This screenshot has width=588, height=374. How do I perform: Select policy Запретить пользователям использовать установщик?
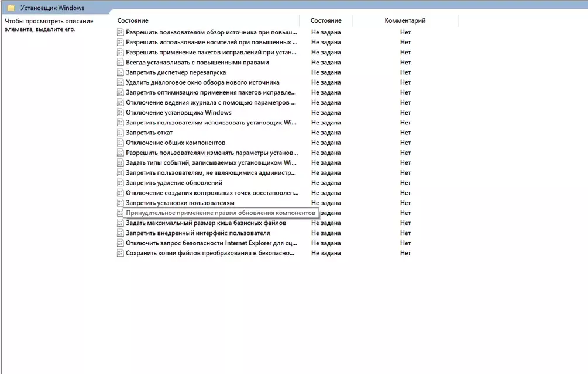click(211, 122)
